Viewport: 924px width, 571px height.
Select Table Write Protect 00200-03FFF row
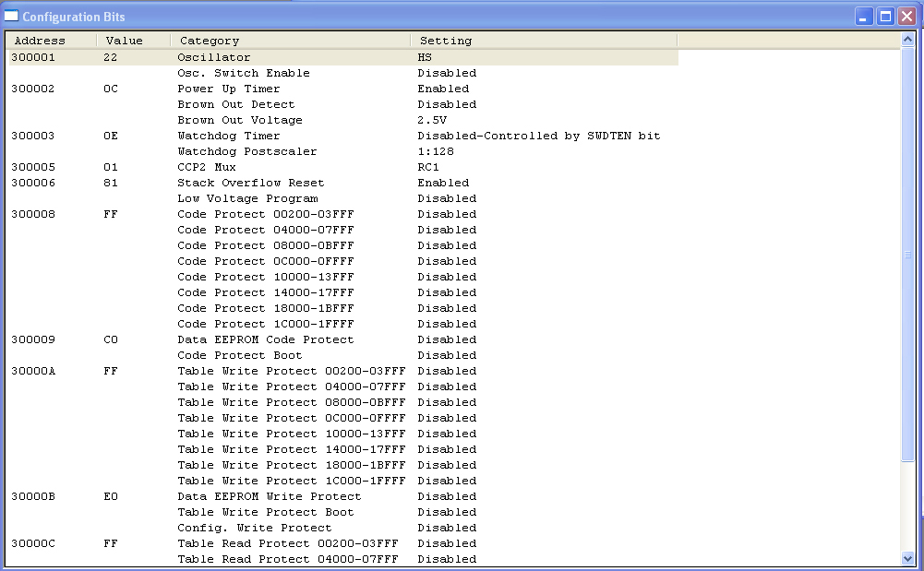(x=343, y=372)
